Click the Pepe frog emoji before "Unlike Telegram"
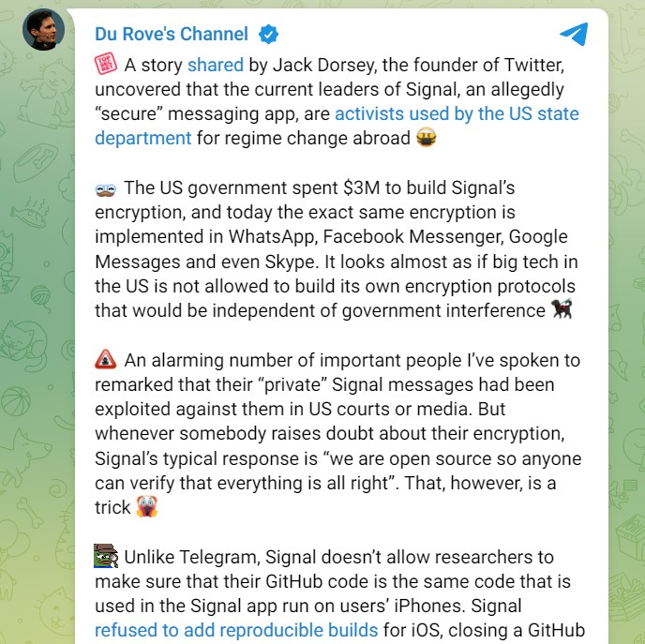 click(106, 557)
